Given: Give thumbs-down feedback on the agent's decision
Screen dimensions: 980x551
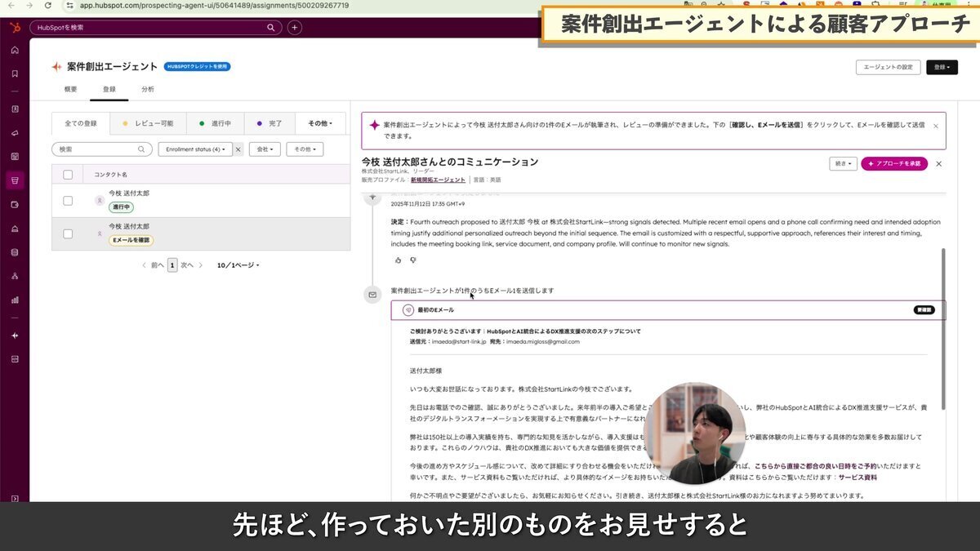Looking at the screenshot, I should coord(413,260).
